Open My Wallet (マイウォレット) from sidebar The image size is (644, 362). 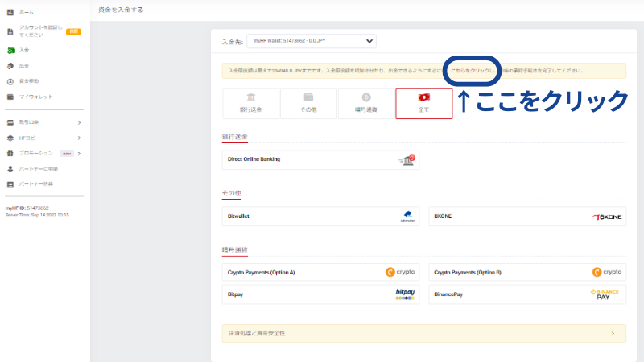tap(10, 97)
